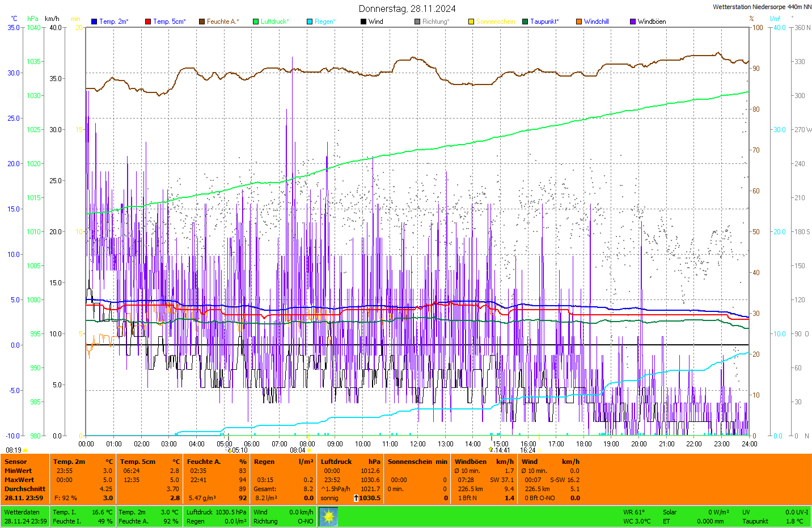The width and height of the screenshot is (812, 528).
Task: Click the cyan Regen legend square
Action: tap(310, 22)
